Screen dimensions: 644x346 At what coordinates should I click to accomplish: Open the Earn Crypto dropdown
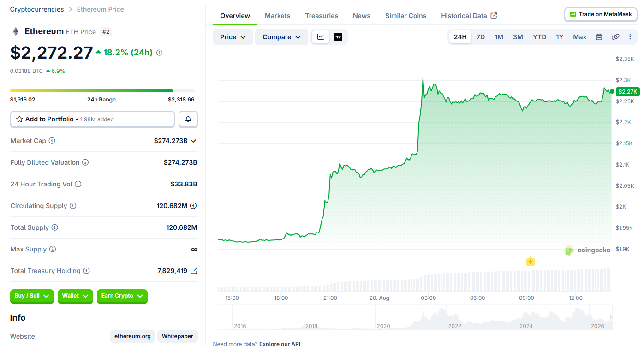click(x=122, y=296)
